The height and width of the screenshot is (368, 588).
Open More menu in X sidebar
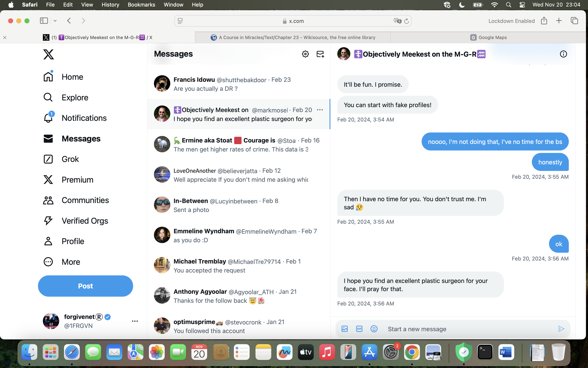[x=61, y=262]
